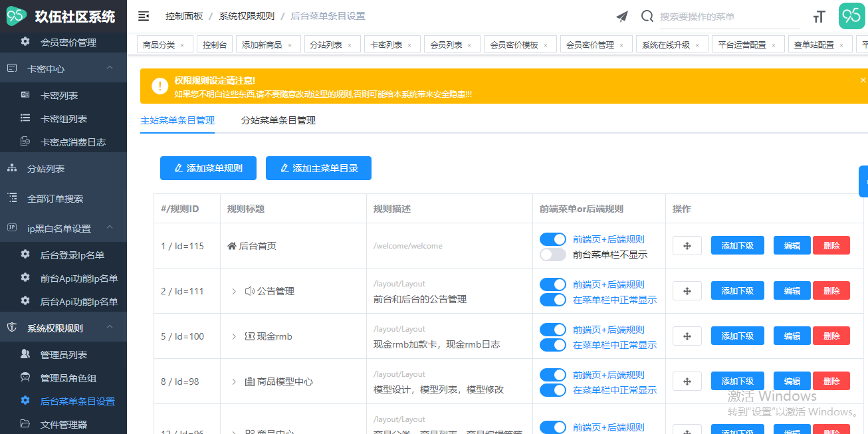Open 全部订单搜索 in the sidebar
This screenshot has height=434, width=868.
[63, 198]
